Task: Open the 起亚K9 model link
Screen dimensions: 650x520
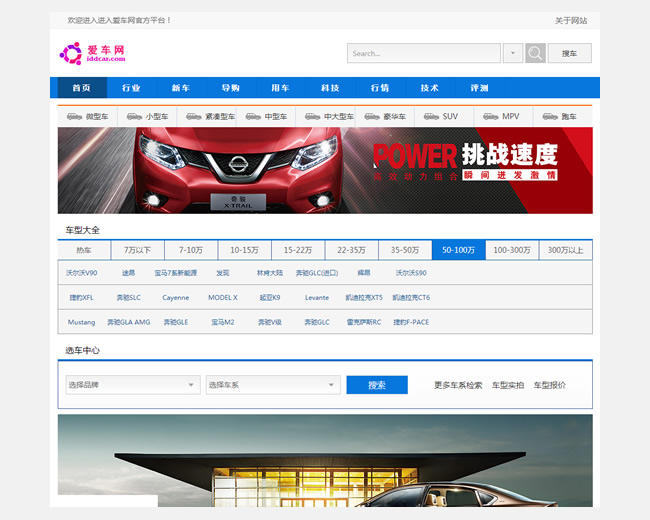Action: click(270, 297)
